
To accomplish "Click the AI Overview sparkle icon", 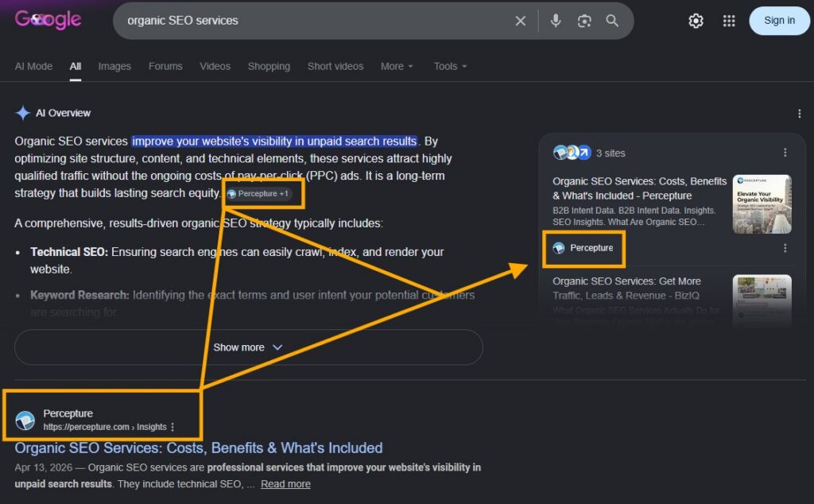I will (23, 113).
